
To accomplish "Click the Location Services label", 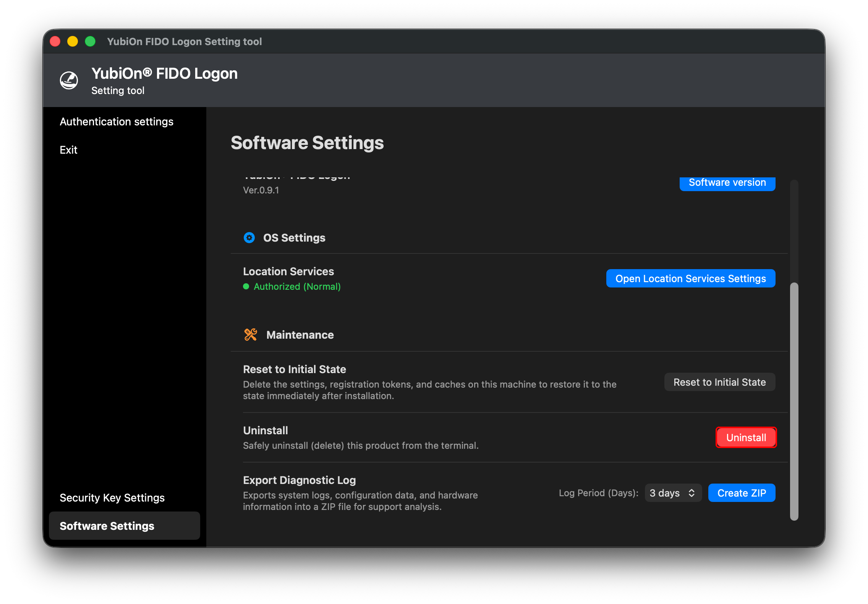I will (x=288, y=271).
